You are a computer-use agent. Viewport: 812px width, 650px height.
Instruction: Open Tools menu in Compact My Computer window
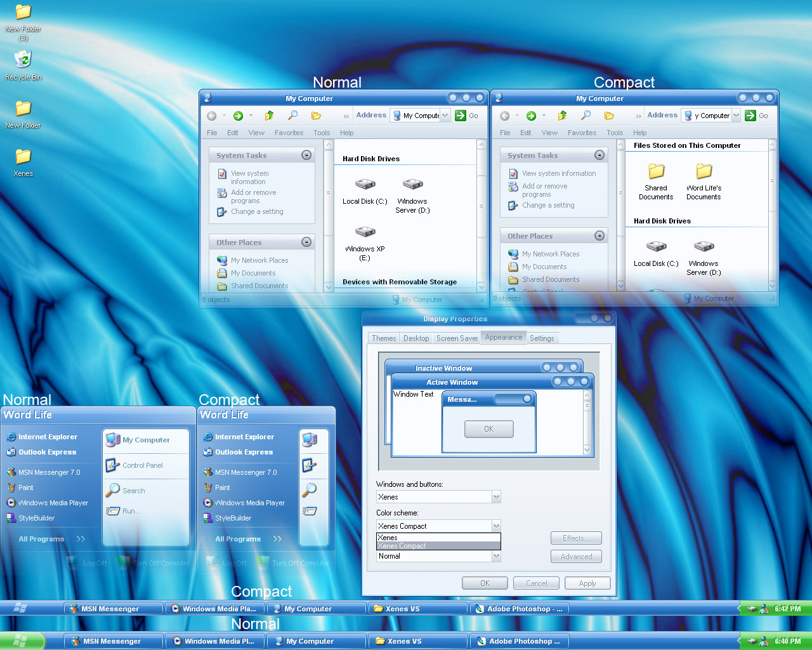[x=615, y=133]
